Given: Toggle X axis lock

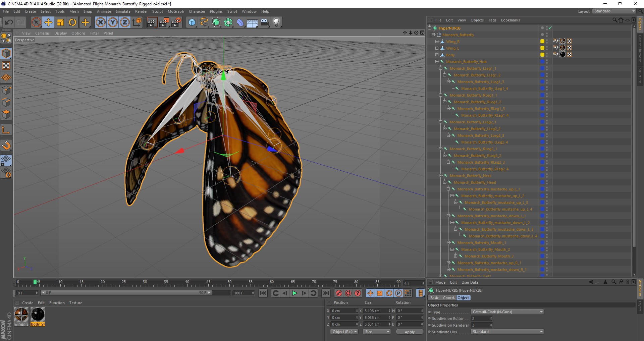Looking at the screenshot, I should (101, 22).
